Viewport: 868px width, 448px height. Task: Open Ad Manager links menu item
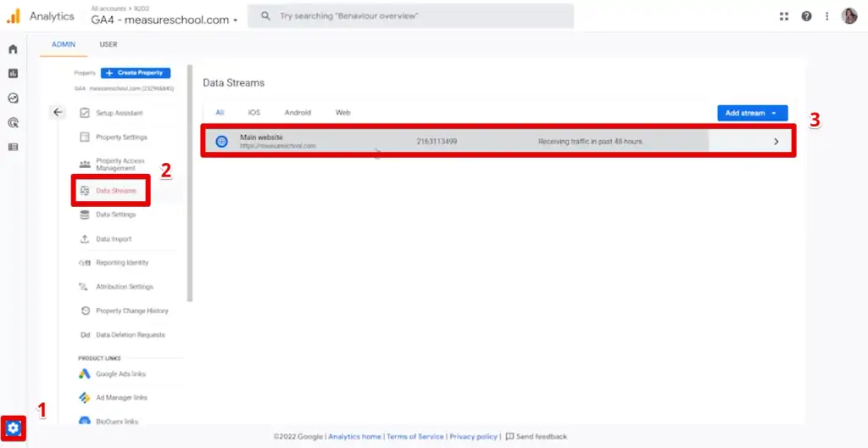pyautogui.click(x=122, y=398)
